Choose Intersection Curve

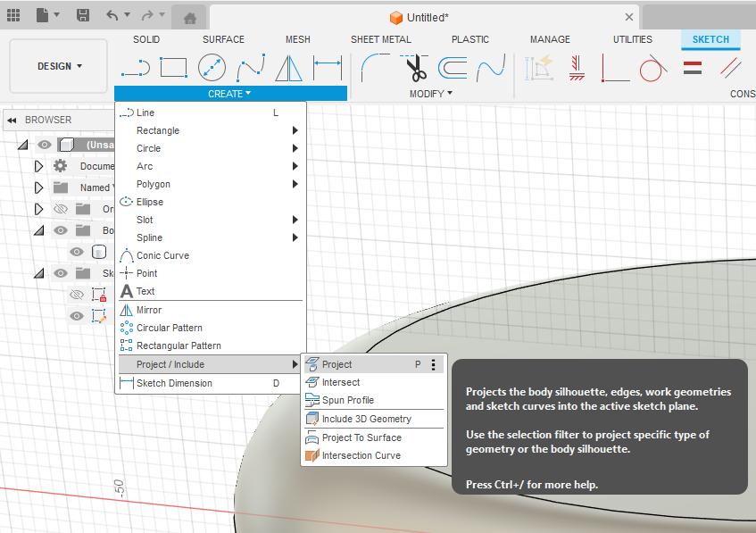click(374, 455)
